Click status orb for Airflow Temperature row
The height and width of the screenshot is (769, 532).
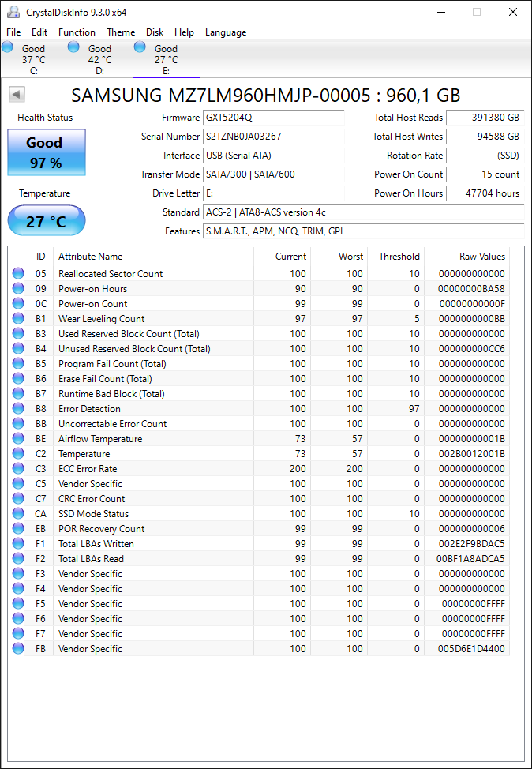[x=18, y=438]
